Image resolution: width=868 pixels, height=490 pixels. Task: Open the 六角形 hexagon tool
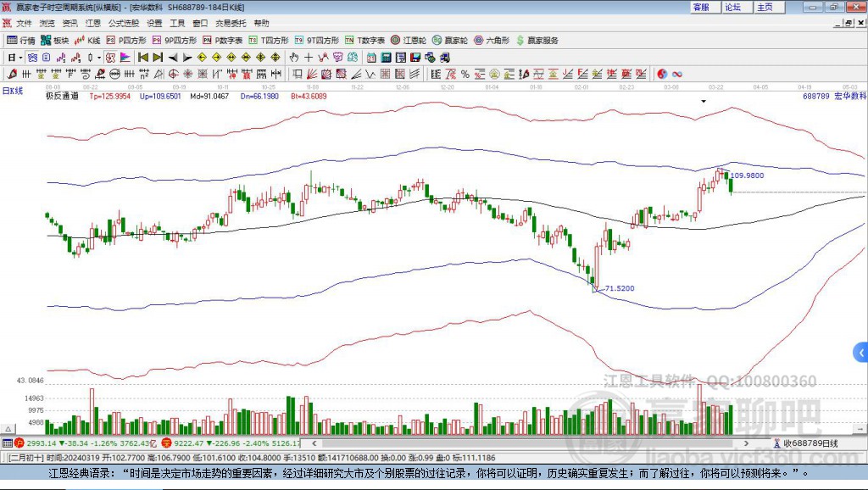[491, 41]
